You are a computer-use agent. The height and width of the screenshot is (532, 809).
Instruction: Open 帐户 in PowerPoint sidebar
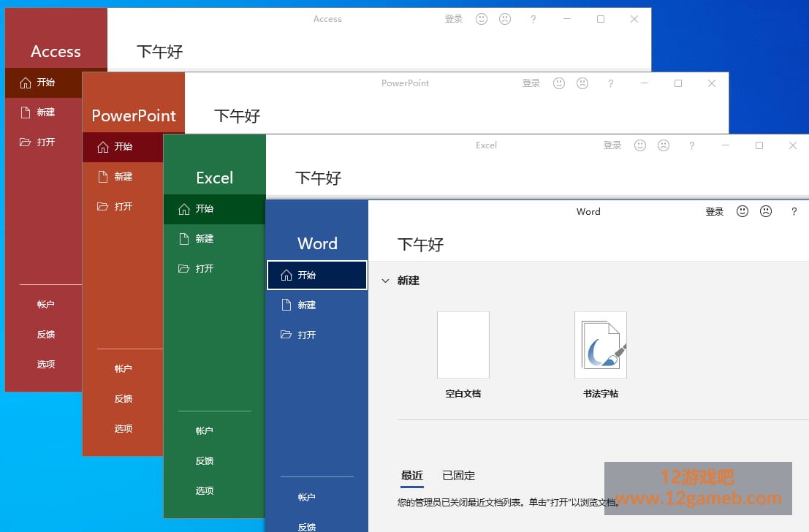(123, 369)
